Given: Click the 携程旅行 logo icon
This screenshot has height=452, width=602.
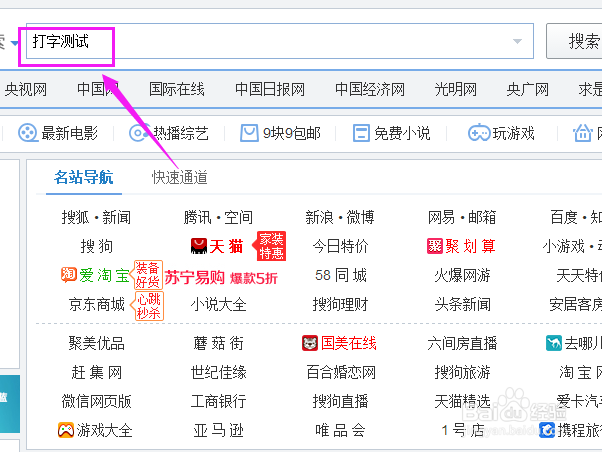Looking at the screenshot, I should [x=547, y=430].
